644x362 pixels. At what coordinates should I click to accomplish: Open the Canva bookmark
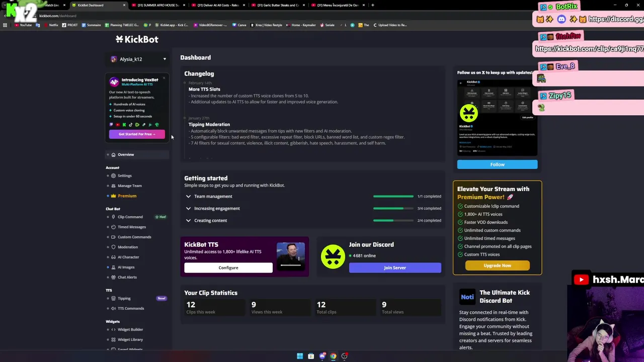pos(239,25)
